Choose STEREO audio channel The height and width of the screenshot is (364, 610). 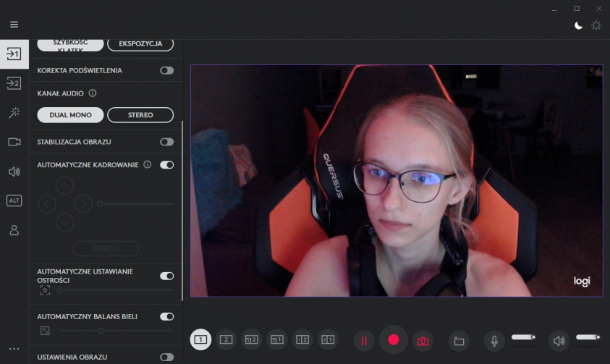tap(140, 115)
